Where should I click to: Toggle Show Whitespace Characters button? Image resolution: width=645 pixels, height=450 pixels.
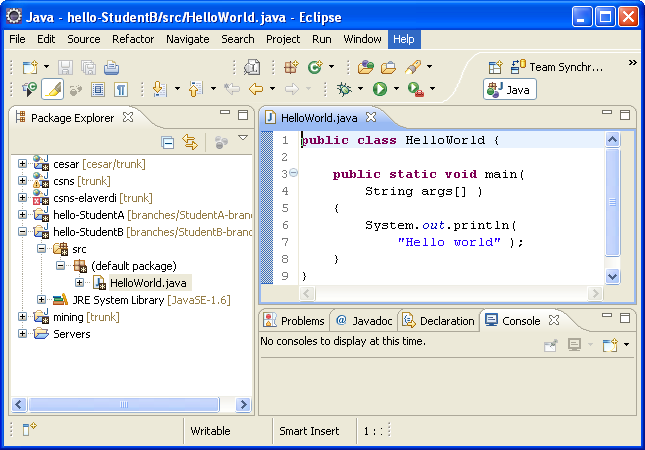pos(121,89)
